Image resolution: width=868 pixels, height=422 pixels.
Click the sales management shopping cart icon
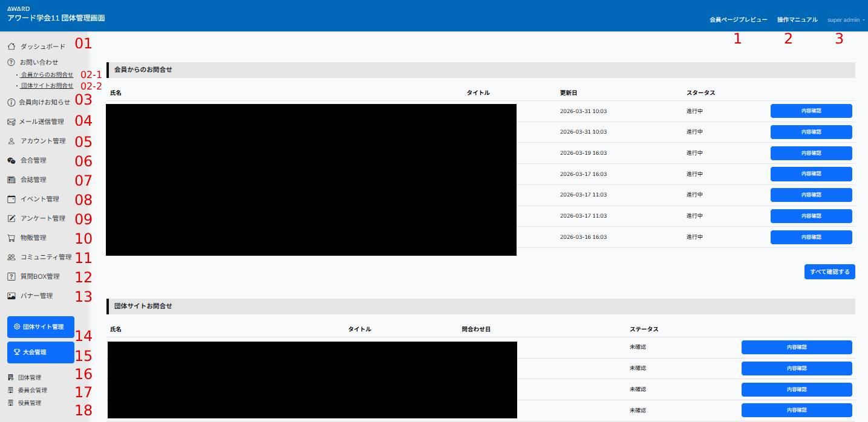tap(11, 238)
